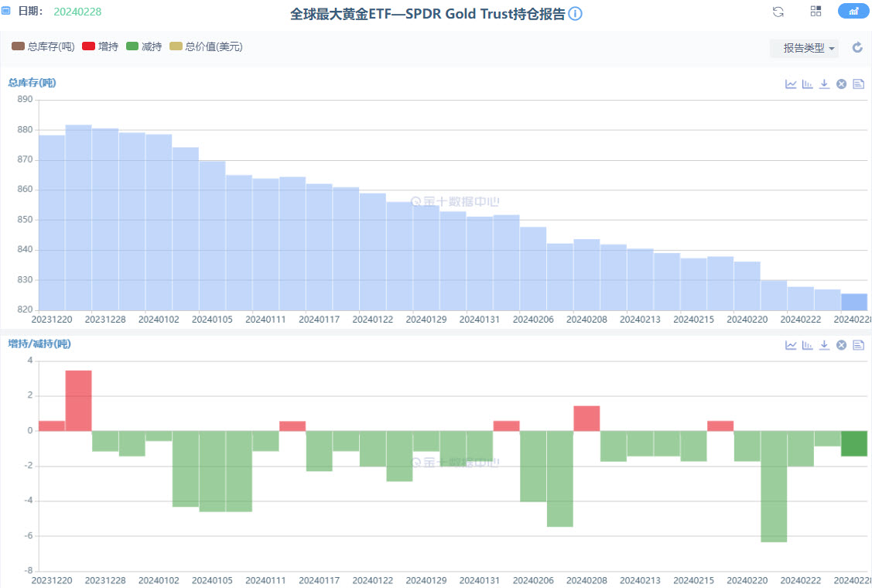
Task: Refresh data next to 报告类型
Action: point(857,47)
